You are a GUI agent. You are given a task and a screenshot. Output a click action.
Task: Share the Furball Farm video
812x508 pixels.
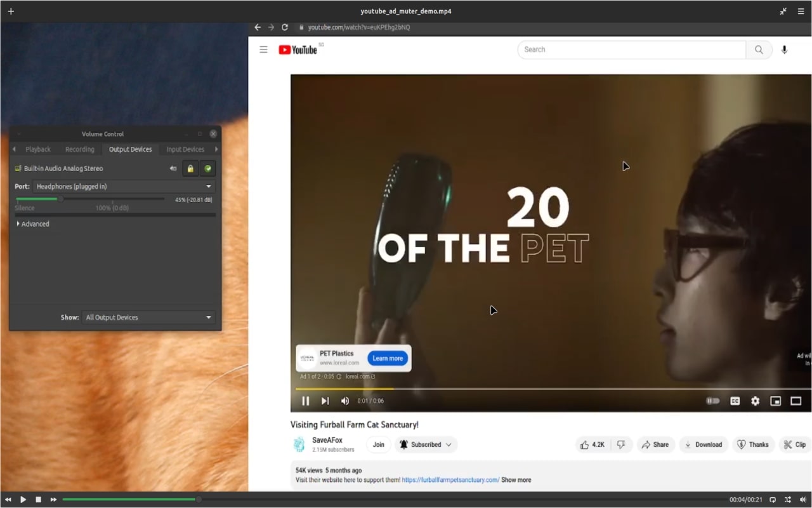click(655, 444)
